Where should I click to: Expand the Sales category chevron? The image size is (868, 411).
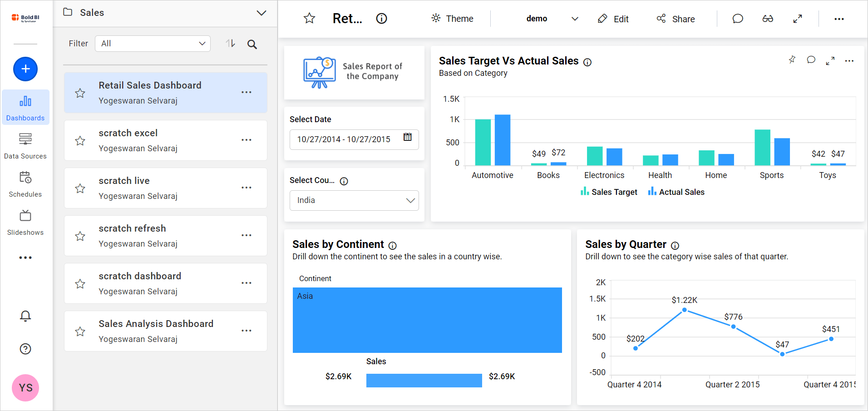tap(261, 13)
